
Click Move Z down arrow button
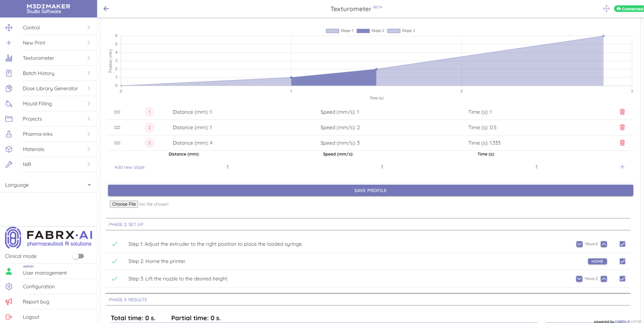pyautogui.click(x=579, y=279)
